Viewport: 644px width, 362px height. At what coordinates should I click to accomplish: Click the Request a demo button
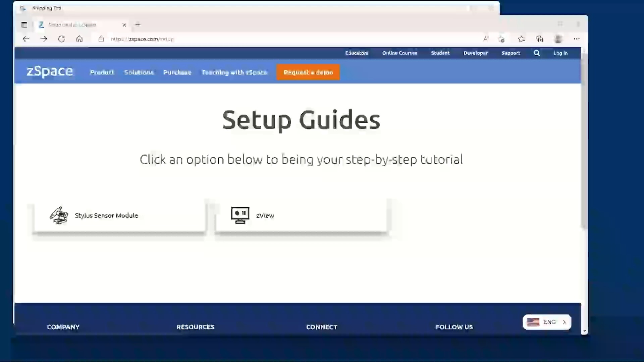[308, 72]
